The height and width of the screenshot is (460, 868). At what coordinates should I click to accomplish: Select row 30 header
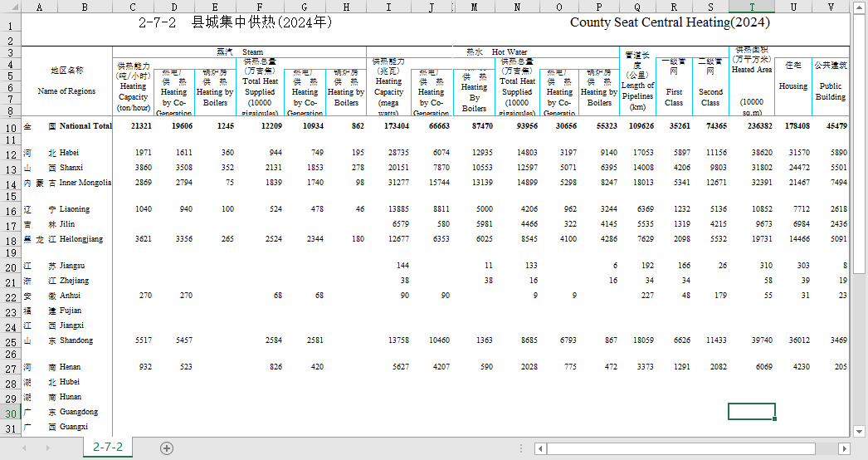(x=10, y=413)
